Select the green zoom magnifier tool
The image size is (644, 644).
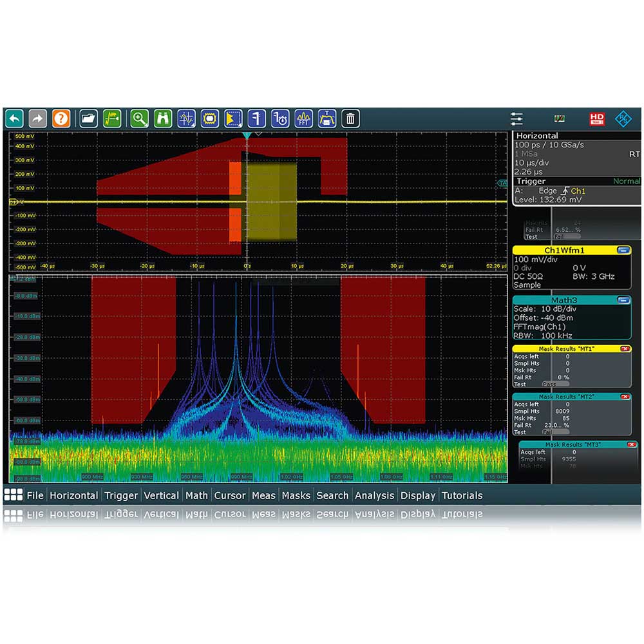point(139,118)
